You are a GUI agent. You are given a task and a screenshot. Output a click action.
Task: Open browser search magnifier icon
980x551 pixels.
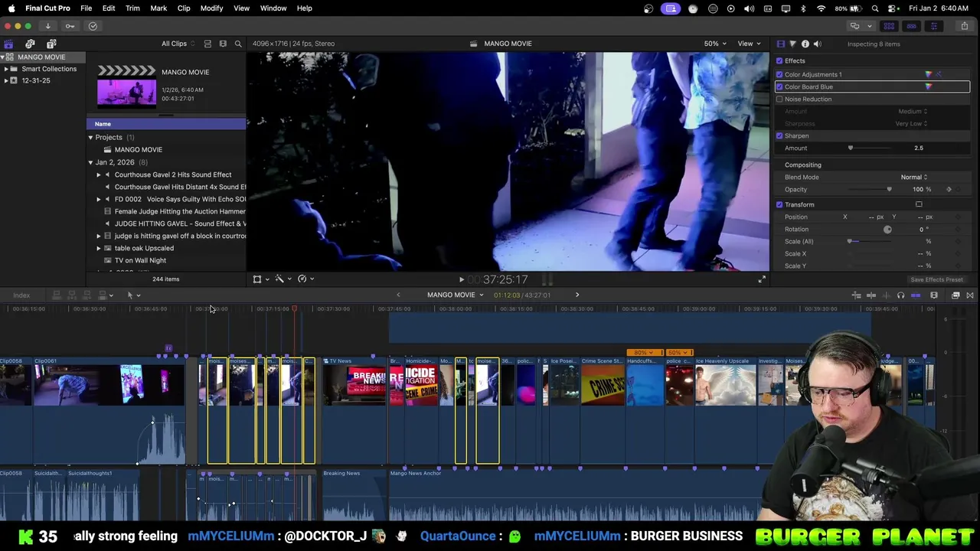coord(238,44)
